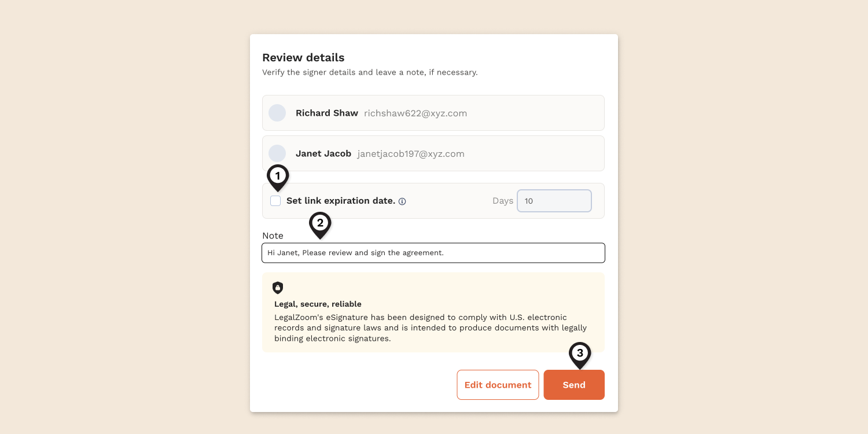Viewport: 868px width, 434px height.
Task: Click the Edit document button
Action: pos(498,385)
